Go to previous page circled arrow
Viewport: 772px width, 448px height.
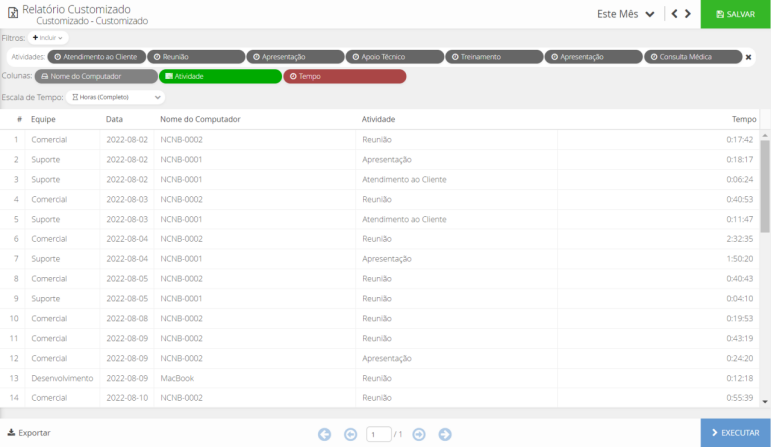click(x=351, y=434)
